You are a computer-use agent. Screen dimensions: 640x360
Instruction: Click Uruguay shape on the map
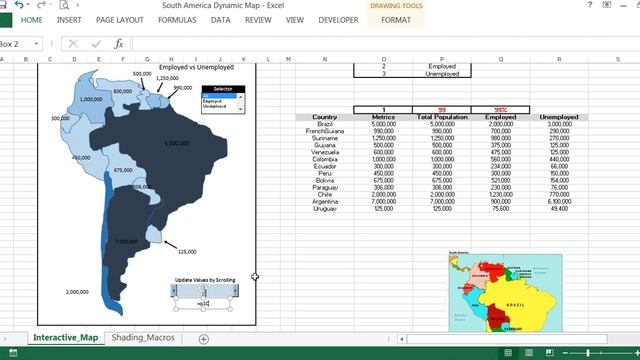coord(154,234)
